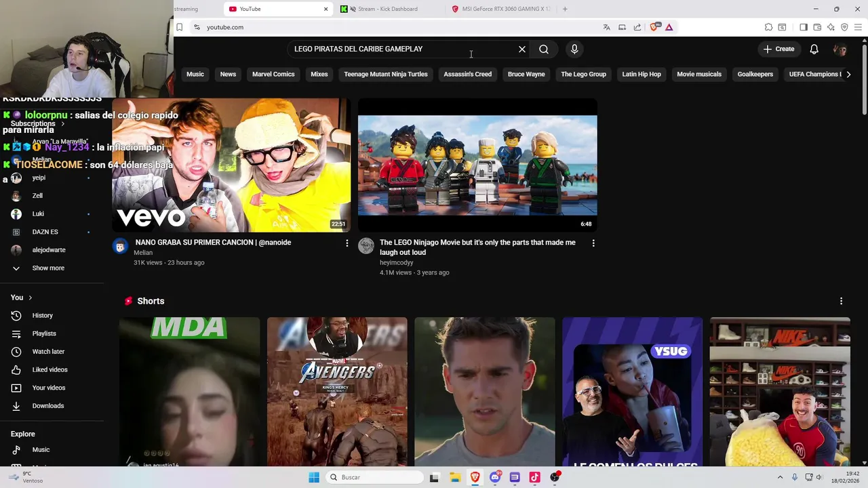
Task: Click the Create button
Action: click(x=778, y=49)
